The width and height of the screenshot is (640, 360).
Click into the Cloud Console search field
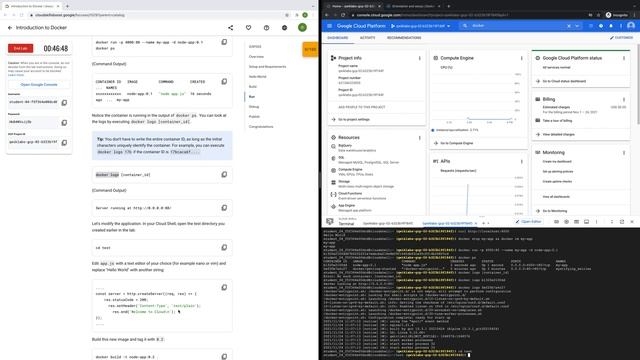tap(516, 26)
